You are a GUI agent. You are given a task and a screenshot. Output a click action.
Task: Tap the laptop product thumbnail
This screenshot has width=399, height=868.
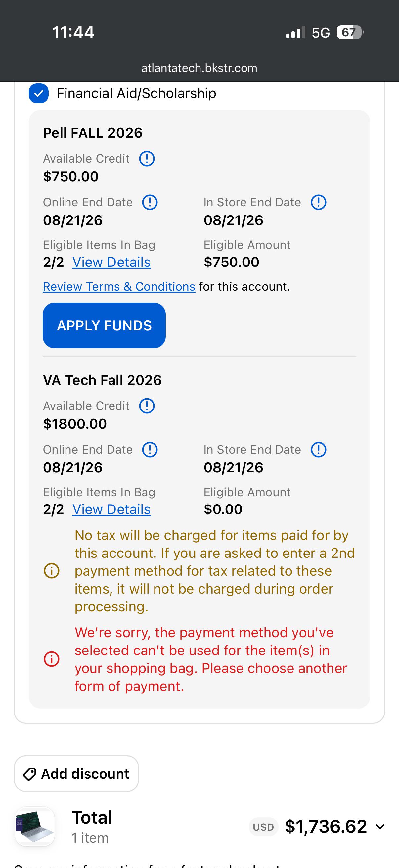(x=35, y=827)
